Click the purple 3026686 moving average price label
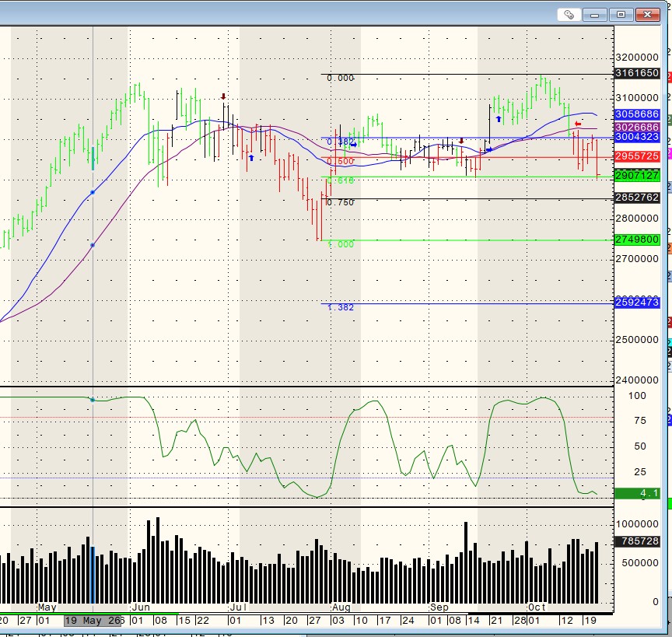Screen dimensions: 672x637 pos(637,127)
